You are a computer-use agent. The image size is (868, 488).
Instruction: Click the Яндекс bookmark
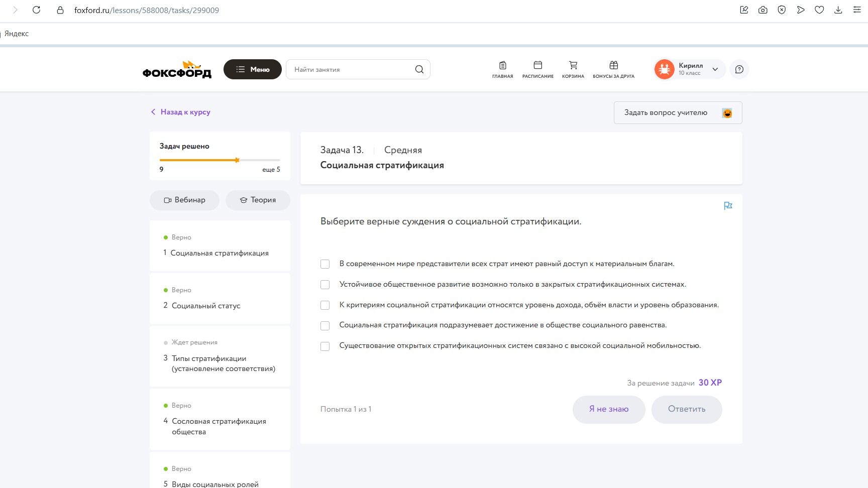coord(17,34)
